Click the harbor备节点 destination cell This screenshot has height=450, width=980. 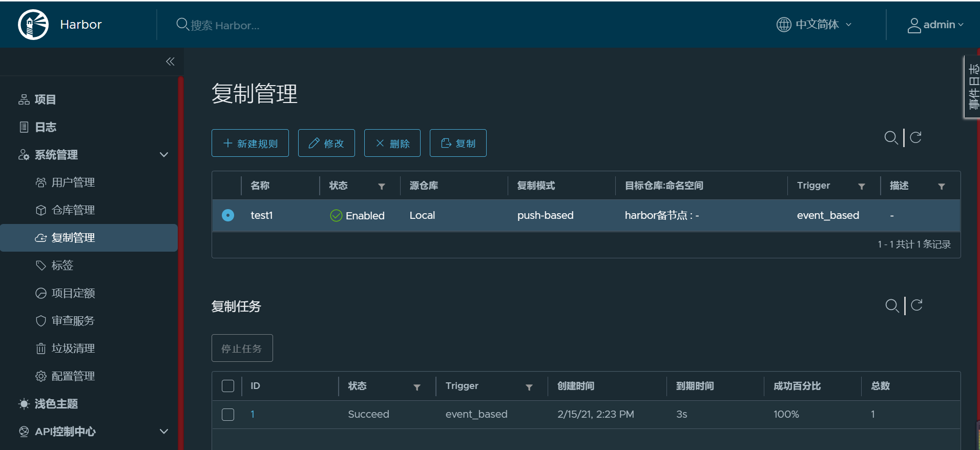tap(662, 215)
